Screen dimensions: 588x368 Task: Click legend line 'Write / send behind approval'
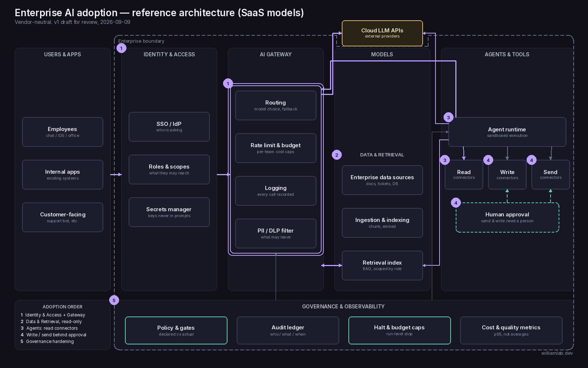[x=56, y=335]
